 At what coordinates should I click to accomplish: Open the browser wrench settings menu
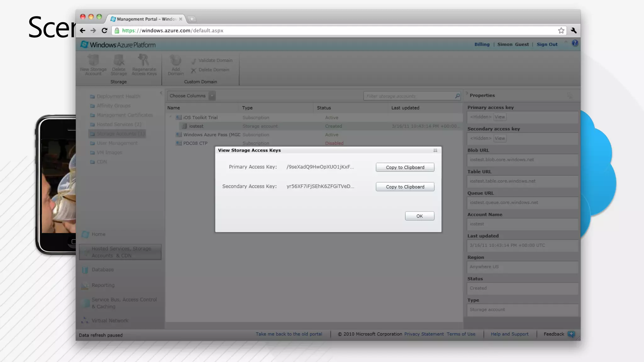coord(574,30)
